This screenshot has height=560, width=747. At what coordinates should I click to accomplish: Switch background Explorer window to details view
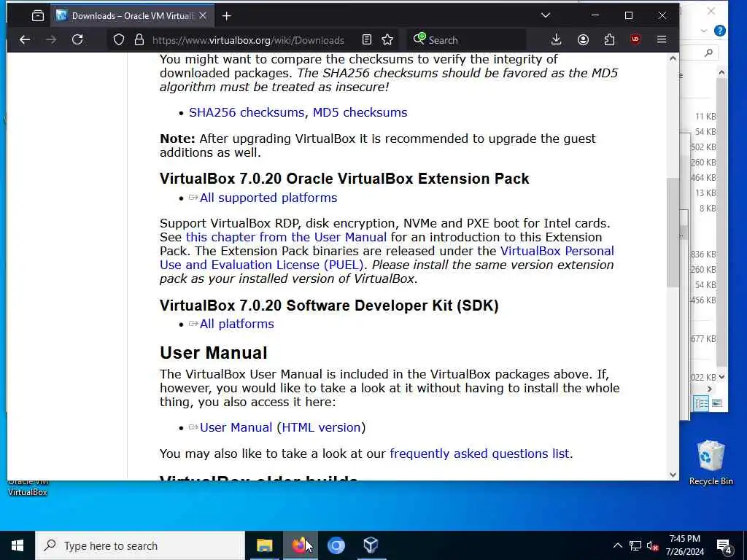[701, 404]
